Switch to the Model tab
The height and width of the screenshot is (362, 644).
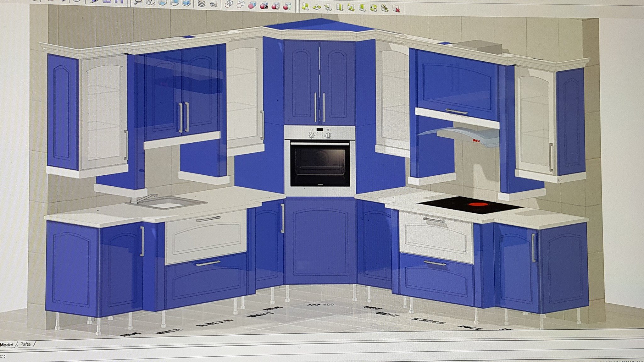click(7, 344)
